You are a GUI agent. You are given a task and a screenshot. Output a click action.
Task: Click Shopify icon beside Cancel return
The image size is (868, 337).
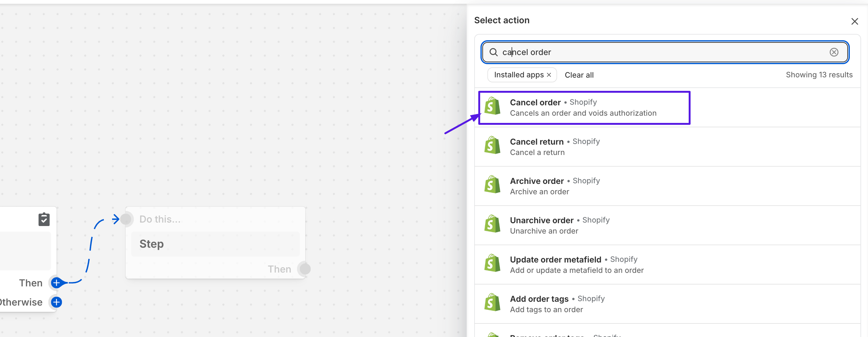(492, 145)
